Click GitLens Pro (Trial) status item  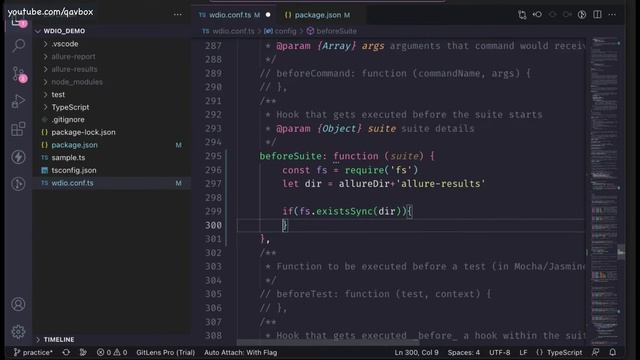pyautogui.click(x=165, y=352)
